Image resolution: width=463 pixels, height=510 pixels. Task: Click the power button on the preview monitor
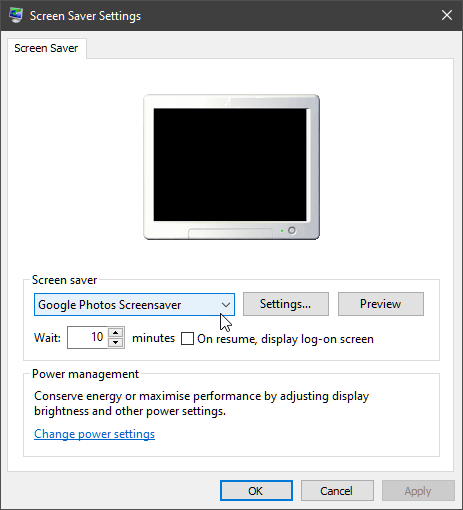click(x=292, y=230)
